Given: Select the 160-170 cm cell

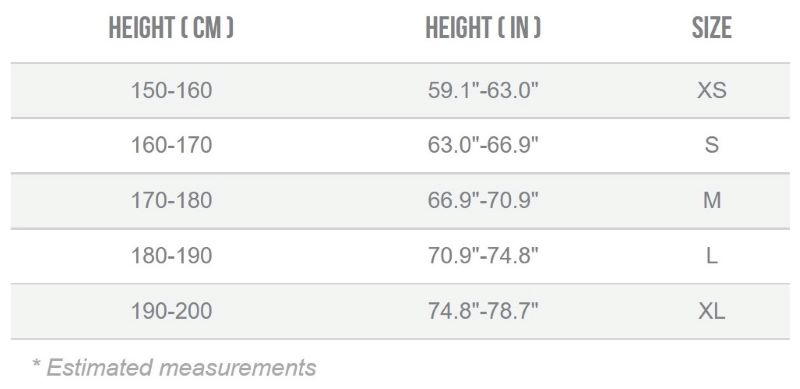Looking at the screenshot, I should click(171, 145).
